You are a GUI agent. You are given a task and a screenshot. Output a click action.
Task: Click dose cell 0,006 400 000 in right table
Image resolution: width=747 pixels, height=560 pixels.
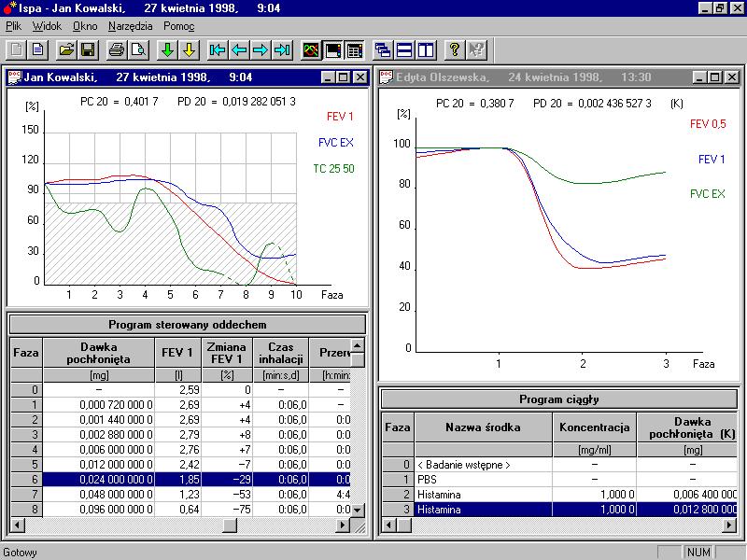[x=687, y=495]
